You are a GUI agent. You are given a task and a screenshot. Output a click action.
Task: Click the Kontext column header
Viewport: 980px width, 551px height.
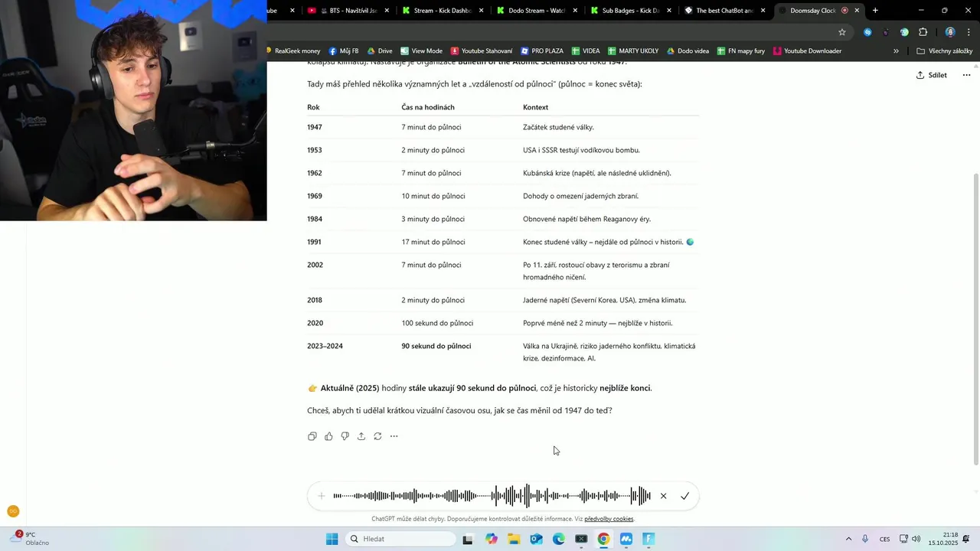[x=535, y=107]
